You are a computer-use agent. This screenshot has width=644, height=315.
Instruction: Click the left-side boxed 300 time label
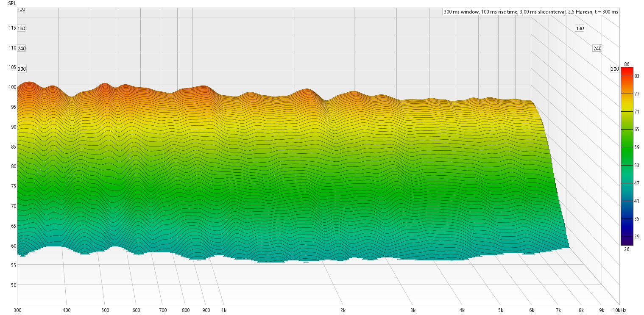pyautogui.click(x=22, y=69)
